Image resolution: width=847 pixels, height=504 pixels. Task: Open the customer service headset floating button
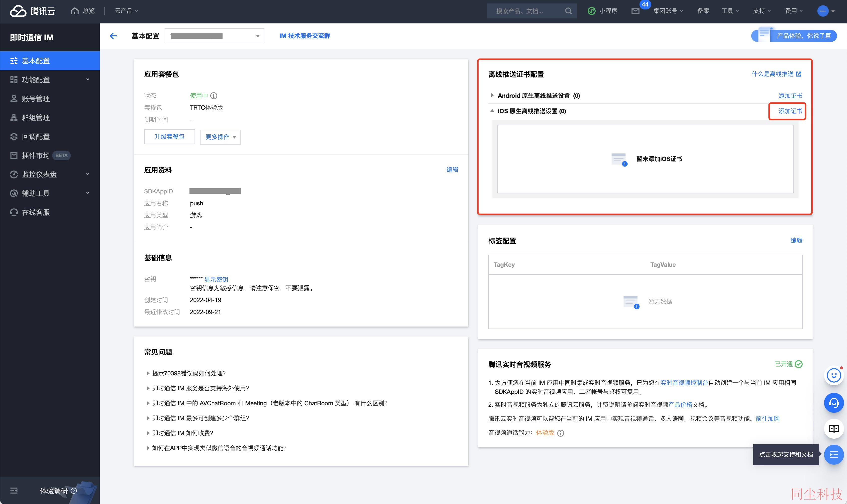click(x=834, y=403)
